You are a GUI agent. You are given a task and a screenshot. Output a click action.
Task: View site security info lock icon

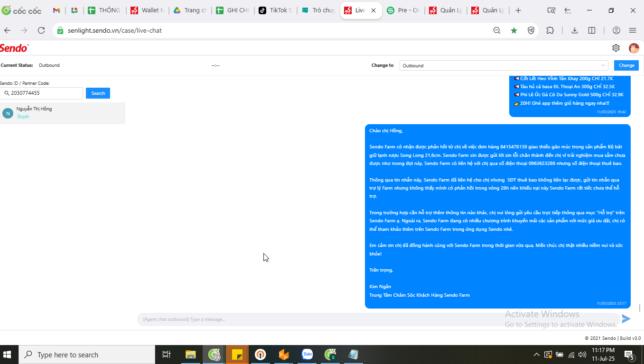[60, 30]
